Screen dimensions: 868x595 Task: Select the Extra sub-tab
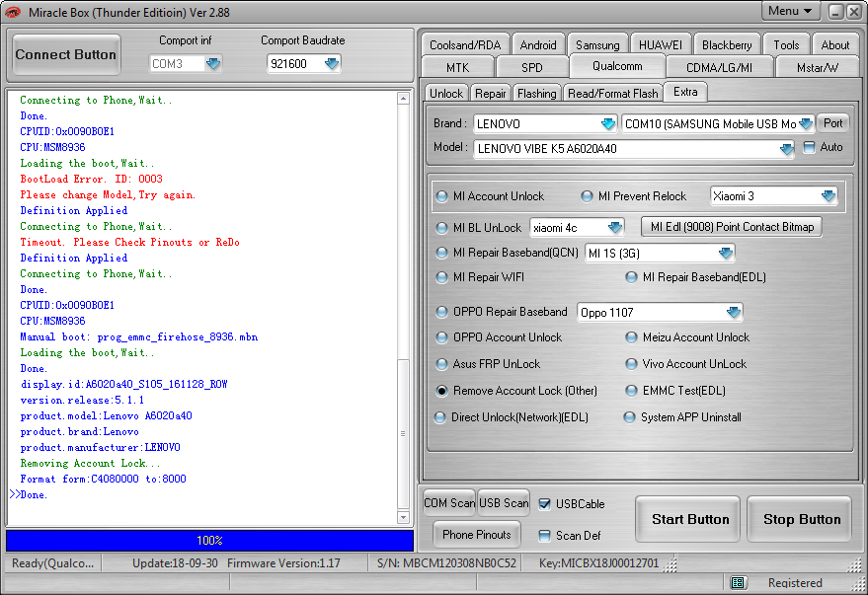685,92
